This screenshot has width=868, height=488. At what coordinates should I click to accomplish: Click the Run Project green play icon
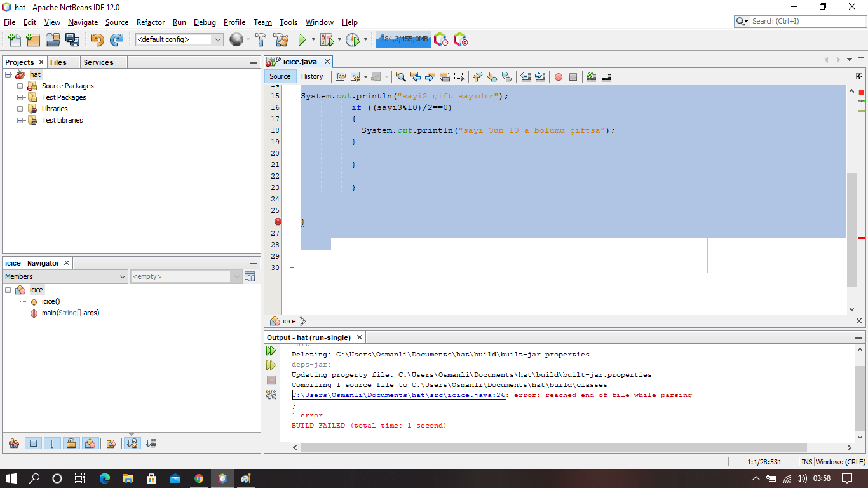click(x=302, y=40)
